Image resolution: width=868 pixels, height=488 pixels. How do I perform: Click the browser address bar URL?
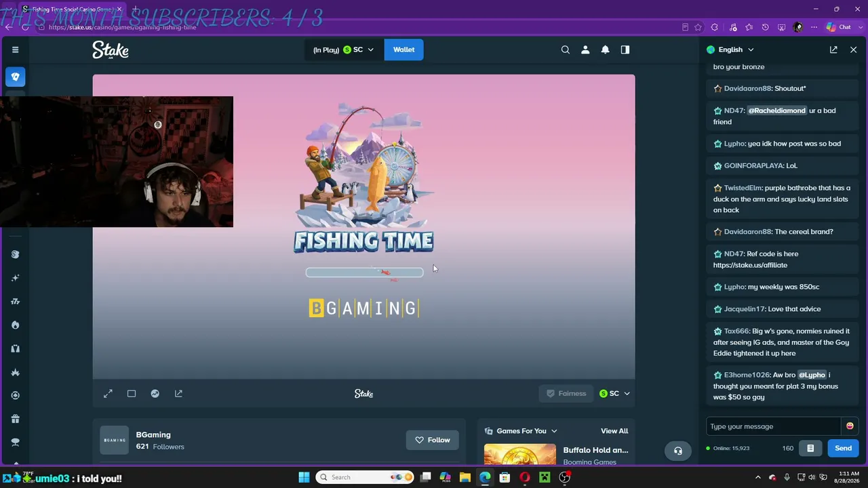(122, 27)
